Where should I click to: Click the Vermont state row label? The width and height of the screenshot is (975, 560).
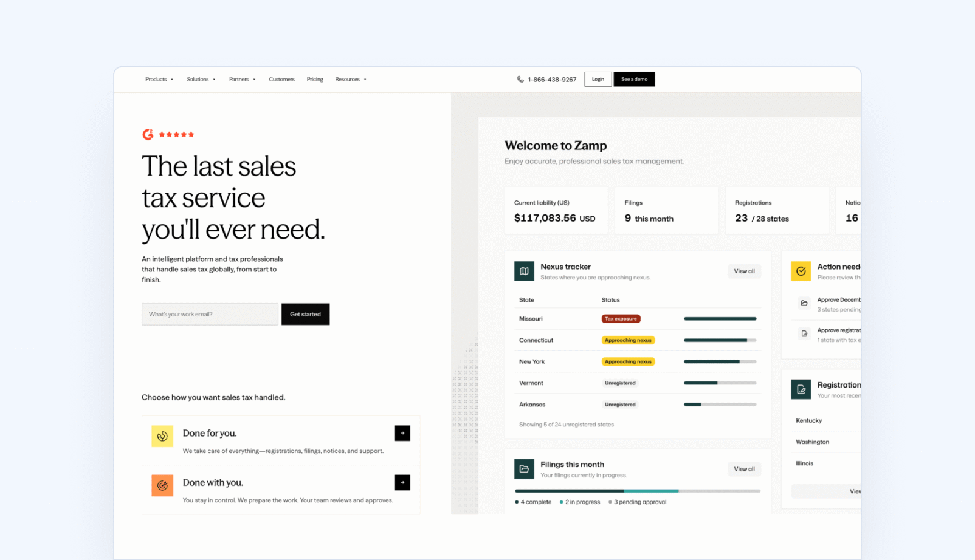[531, 383]
